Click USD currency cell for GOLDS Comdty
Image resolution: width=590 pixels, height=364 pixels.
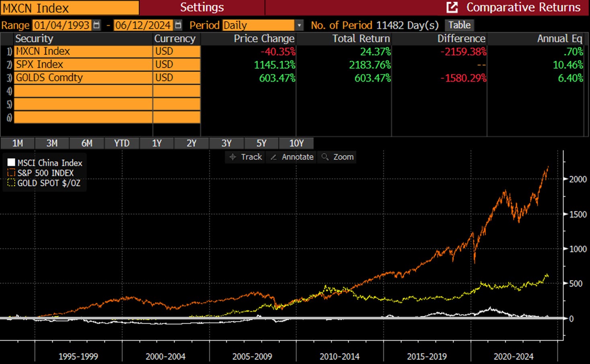point(177,78)
